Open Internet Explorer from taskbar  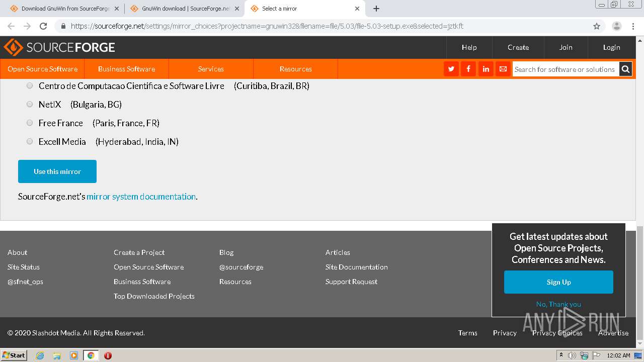[x=40, y=355]
